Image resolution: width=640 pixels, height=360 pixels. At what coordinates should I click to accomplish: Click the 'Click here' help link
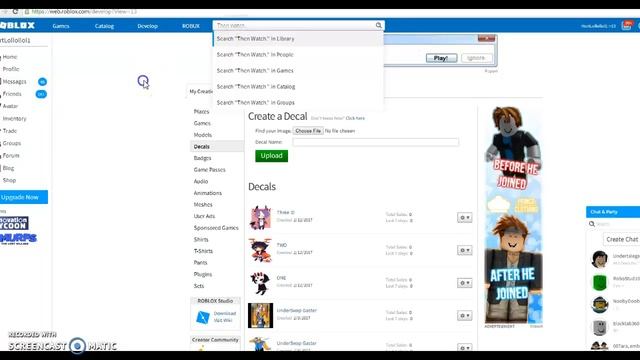(x=355, y=118)
